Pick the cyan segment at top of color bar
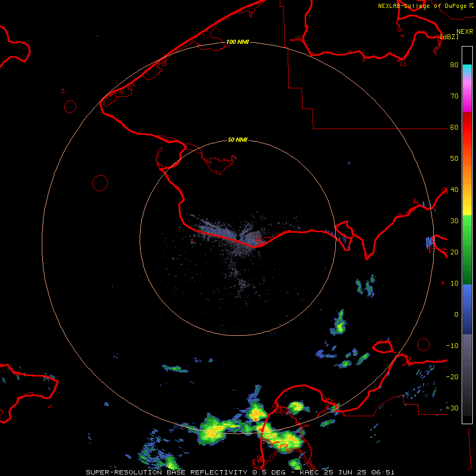The image size is (476, 476). click(x=467, y=69)
